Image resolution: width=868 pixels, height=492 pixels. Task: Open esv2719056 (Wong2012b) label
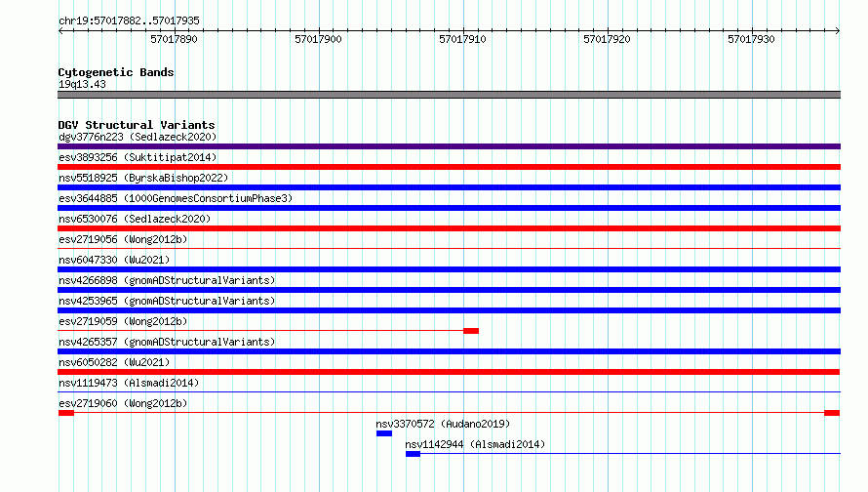coord(123,239)
